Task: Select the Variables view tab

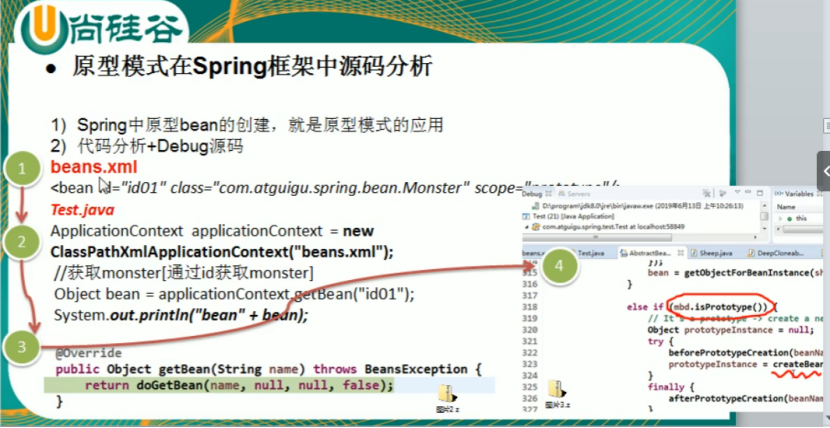Action: (x=799, y=194)
